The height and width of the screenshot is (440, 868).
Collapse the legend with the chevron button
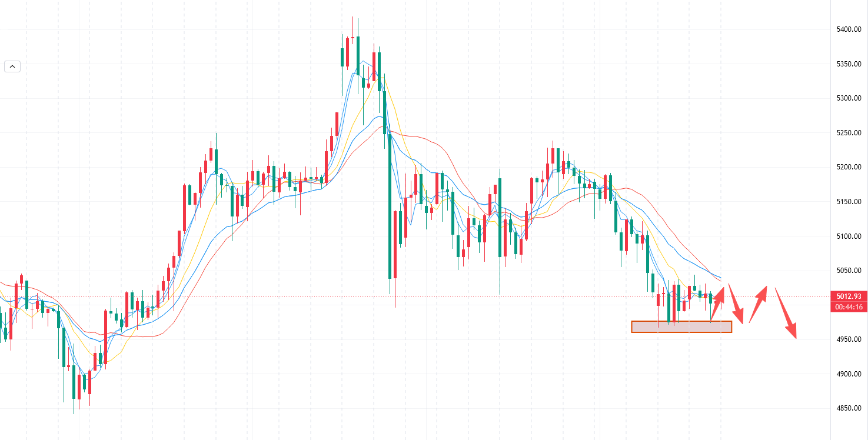pos(12,66)
